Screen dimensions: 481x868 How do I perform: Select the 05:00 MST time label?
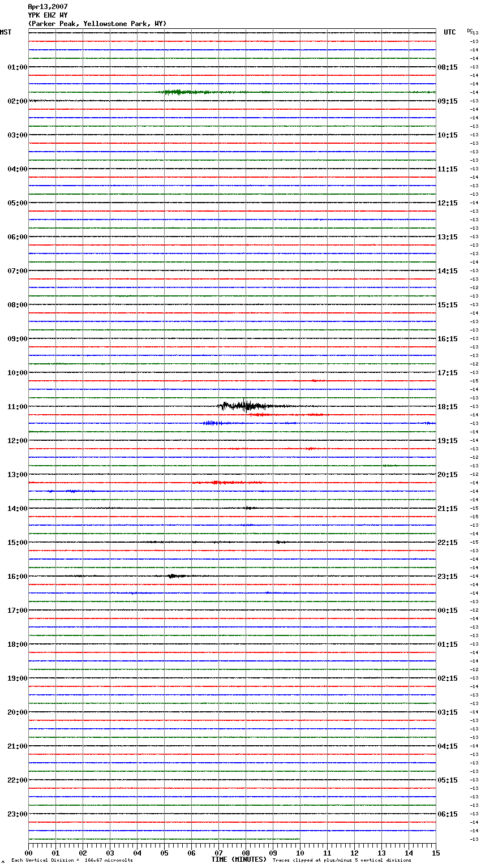18,203
